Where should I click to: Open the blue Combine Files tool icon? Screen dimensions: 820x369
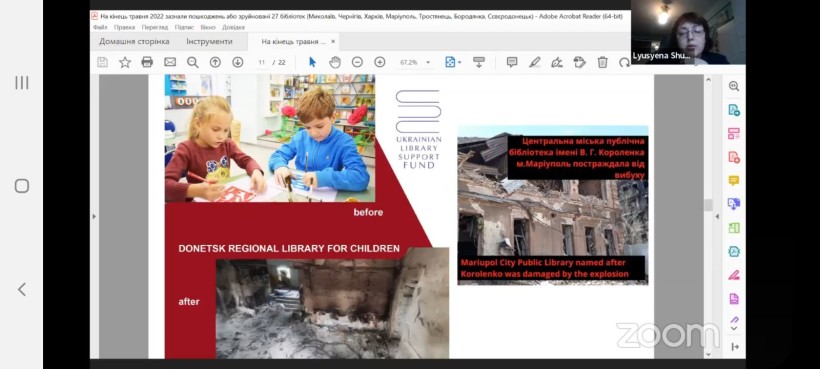(734, 204)
